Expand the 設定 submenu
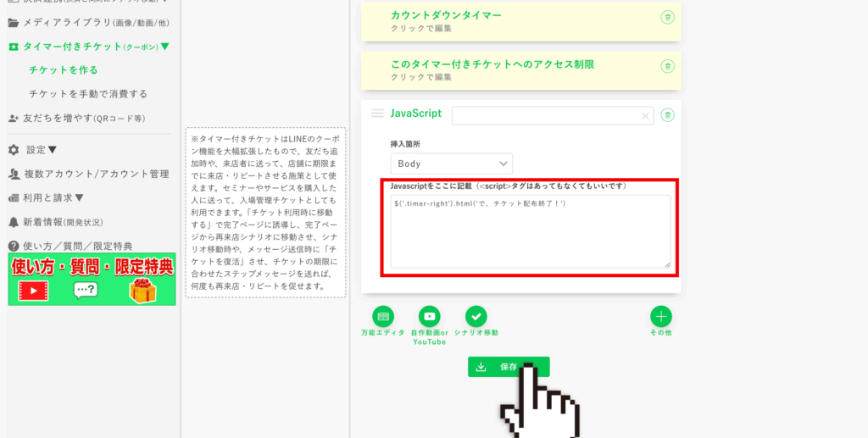Image resolution: width=868 pixels, height=438 pixels. [52, 150]
